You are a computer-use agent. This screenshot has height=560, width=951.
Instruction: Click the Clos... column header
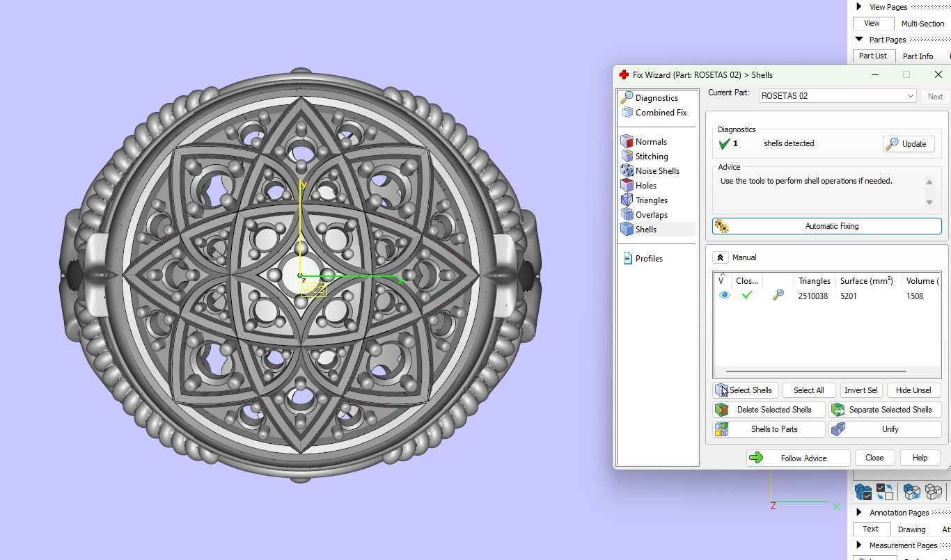[x=747, y=281]
